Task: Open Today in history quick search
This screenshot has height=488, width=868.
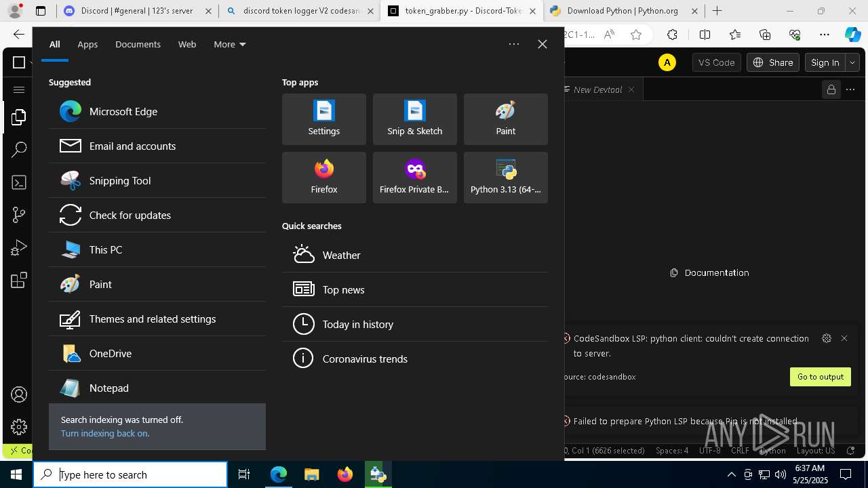Action: 415,324
